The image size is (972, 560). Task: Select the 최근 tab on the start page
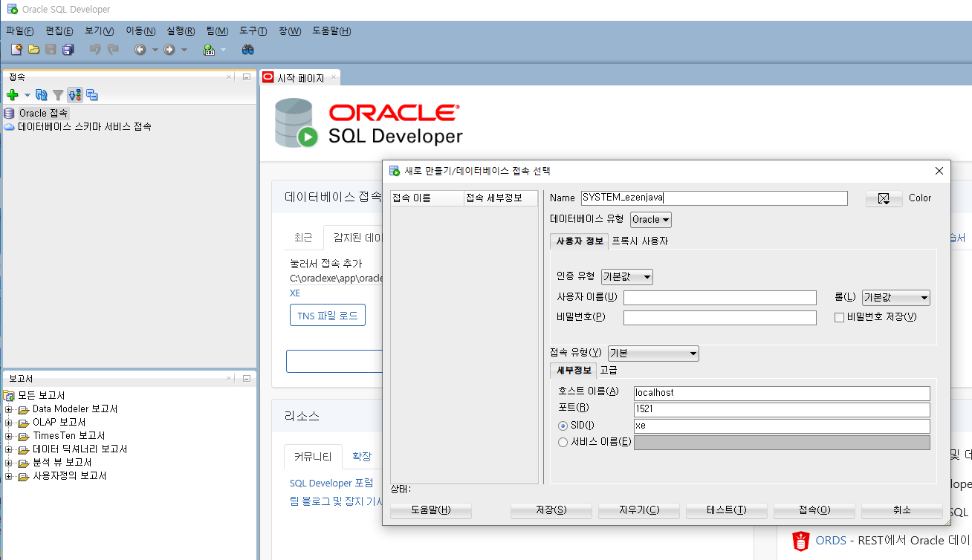303,238
